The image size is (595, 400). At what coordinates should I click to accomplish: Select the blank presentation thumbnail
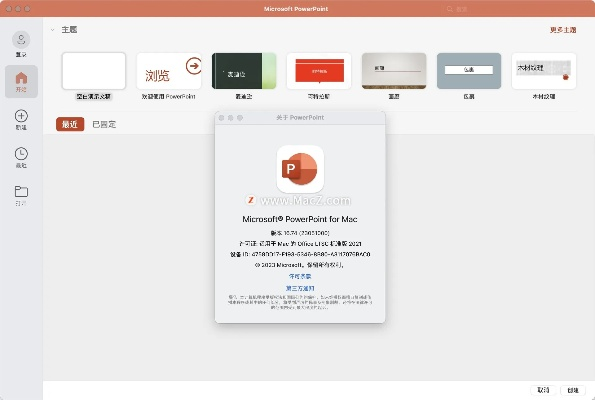[94, 71]
